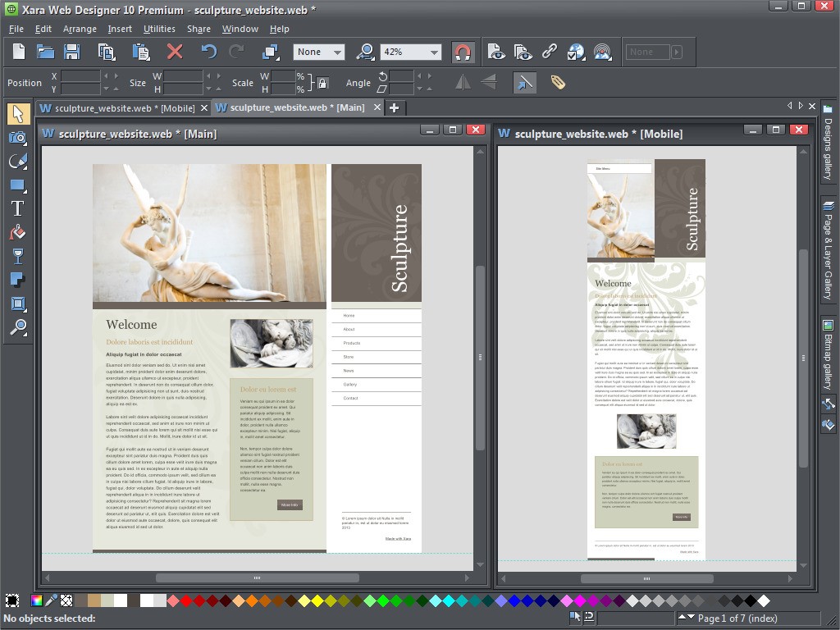Screen dimensions: 840x630
Task: Open the Designs gallery side panel
Action: tap(828, 148)
